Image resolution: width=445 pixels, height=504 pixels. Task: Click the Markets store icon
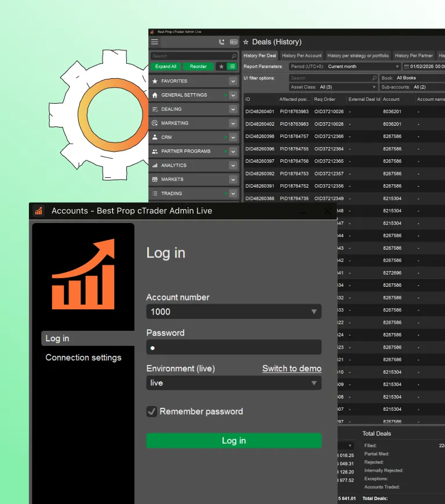155,180
